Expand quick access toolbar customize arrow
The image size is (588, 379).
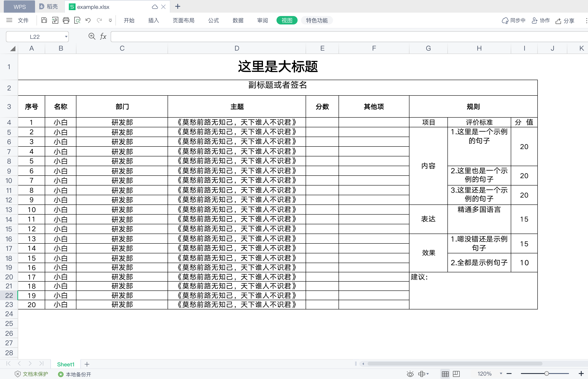coord(110,21)
